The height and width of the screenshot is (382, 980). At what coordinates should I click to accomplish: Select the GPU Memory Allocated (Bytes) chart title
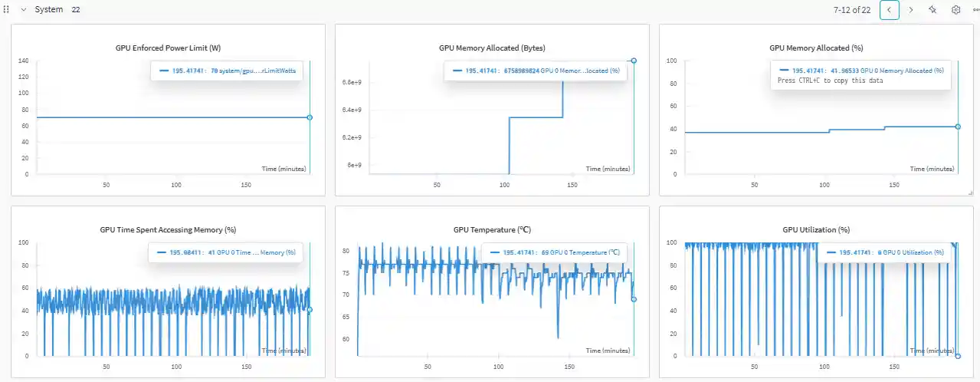[x=492, y=48]
